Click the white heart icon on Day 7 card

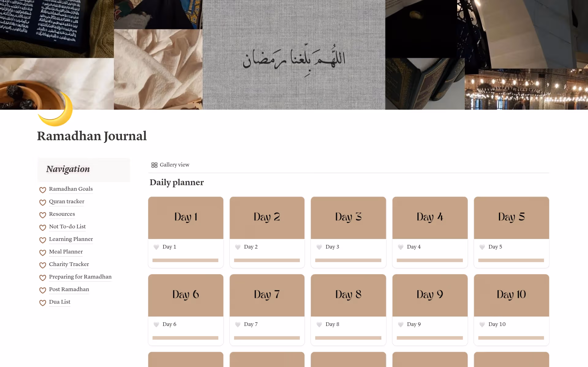coord(238,324)
